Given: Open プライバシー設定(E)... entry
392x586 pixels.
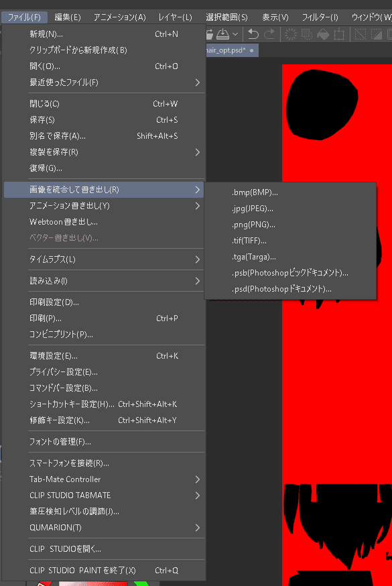Looking at the screenshot, I should (x=104, y=372).
